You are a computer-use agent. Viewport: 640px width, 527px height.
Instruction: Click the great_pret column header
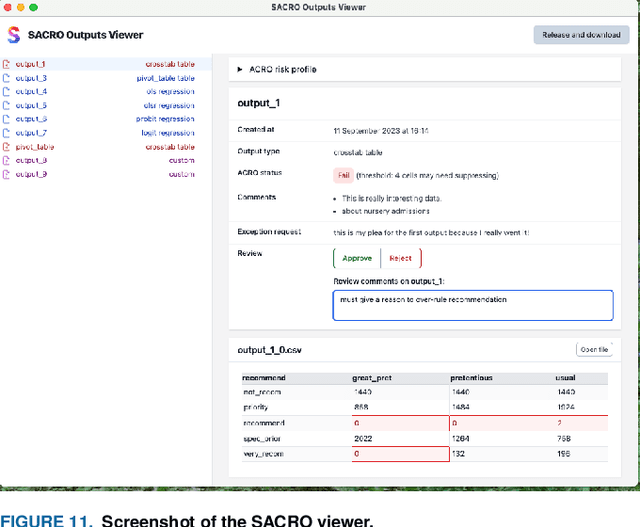(x=374, y=378)
